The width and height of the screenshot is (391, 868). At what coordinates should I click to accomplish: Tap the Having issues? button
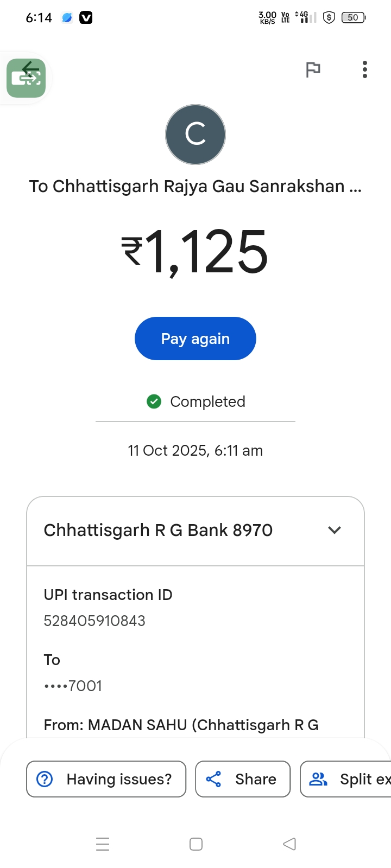[106, 779]
